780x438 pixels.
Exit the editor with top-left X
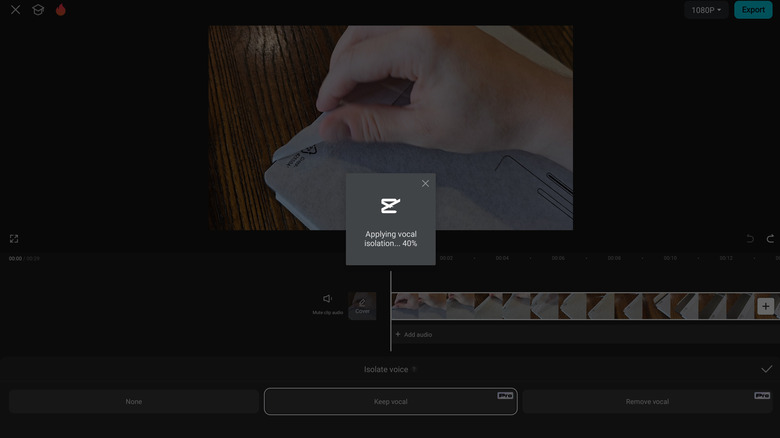pyautogui.click(x=15, y=10)
